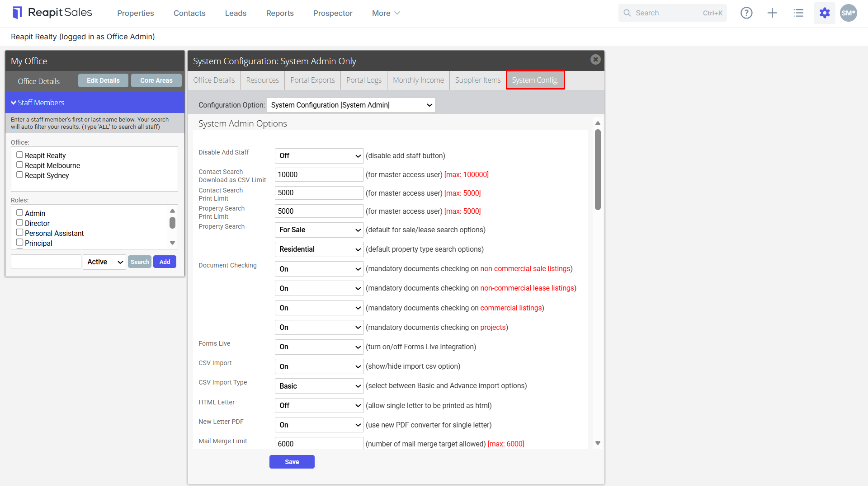Tick the Reapit Realty office checkbox
Screen dimensions: 868x488
pyautogui.click(x=19, y=155)
